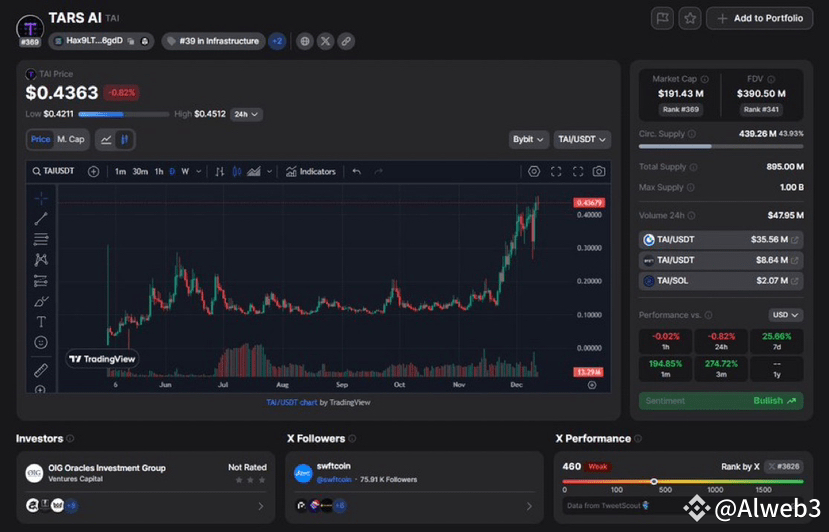The height and width of the screenshot is (532, 829).
Task: Select the 30m chart interval
Action: point(140,171)
